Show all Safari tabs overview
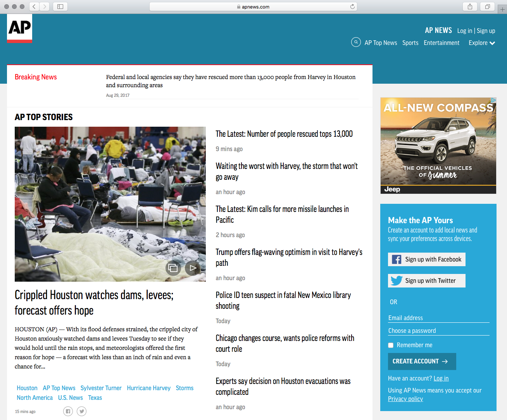The height and width of the screenshot is (420, 507). pyautogui.click(x=487, y=7)
